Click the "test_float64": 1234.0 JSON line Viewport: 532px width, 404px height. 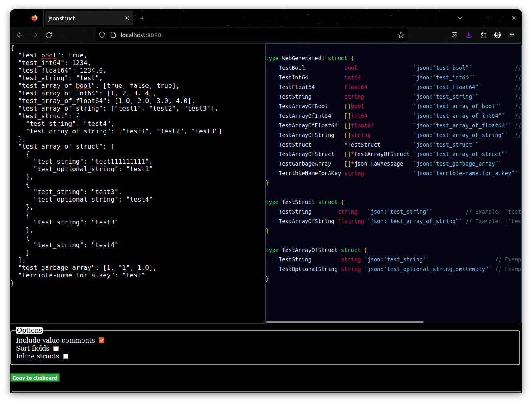pyautogui.click(x=62, y=71)
